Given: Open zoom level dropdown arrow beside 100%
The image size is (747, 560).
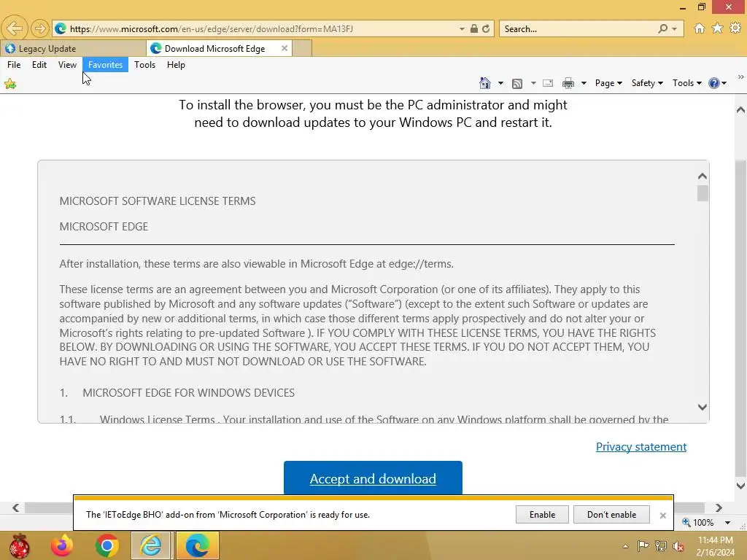Looking at the screenshot, I should click(x=727, y=522).
